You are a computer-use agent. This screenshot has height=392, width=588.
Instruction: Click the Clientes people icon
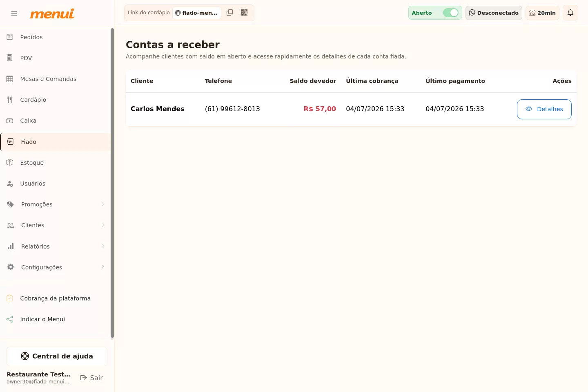tap(11, 225)
